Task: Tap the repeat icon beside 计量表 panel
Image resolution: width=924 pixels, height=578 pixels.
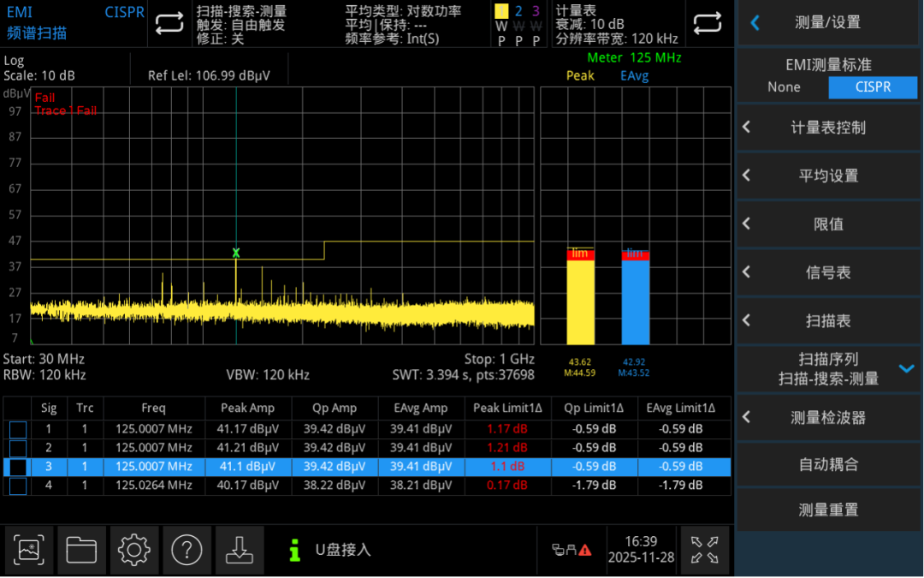Action: point(708,24)
